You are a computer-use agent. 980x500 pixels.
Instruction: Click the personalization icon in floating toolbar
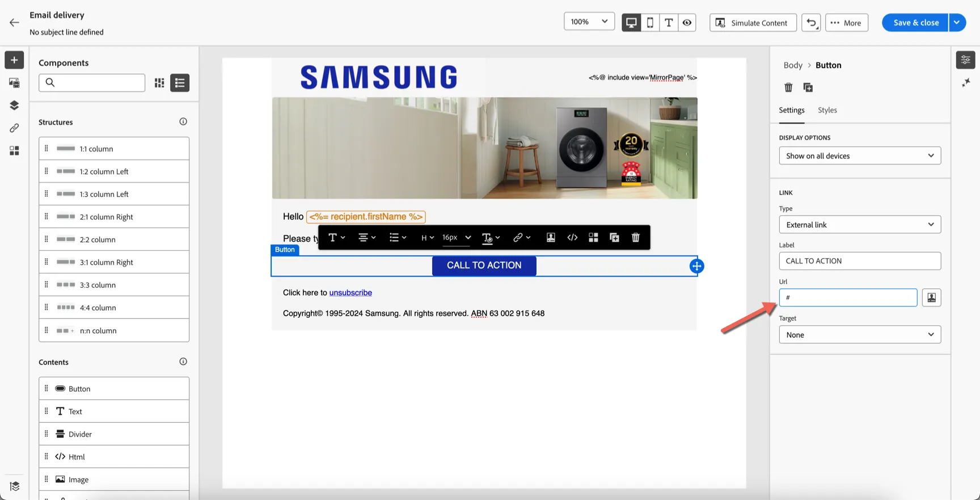[x=551, y=238]
